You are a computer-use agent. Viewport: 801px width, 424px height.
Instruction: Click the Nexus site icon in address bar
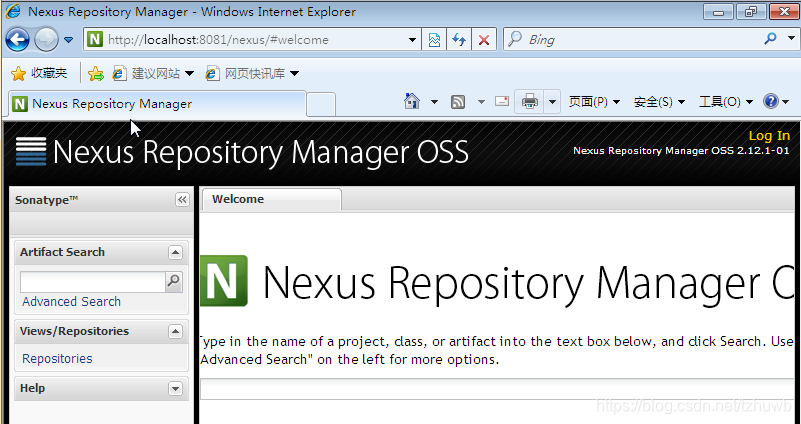click(x=95, y=39)
